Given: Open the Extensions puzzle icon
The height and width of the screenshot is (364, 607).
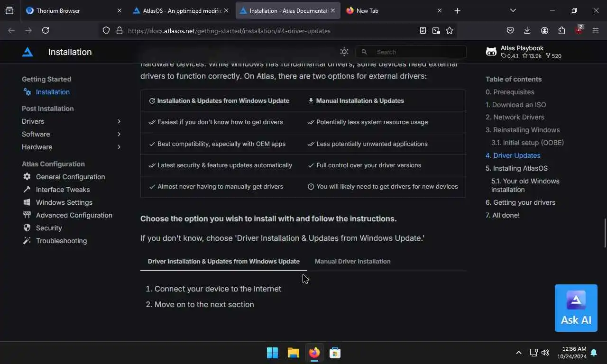Looking at the screenshot, I should click(x=561, y=30).
